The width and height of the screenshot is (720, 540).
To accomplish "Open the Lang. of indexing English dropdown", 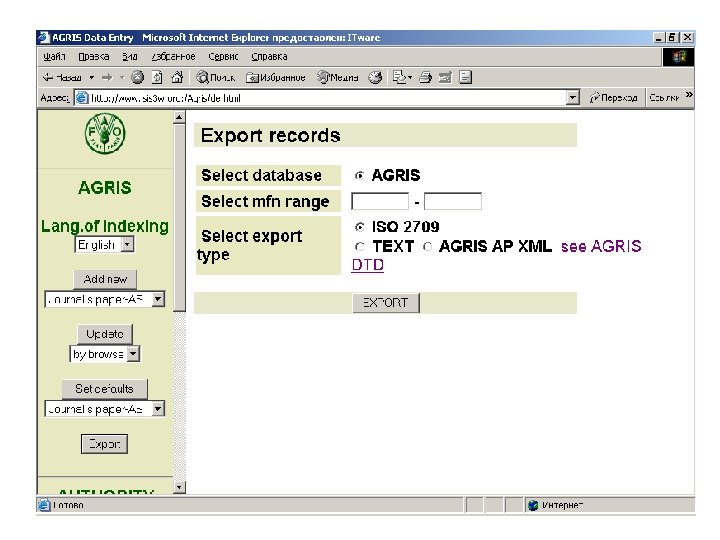I will coord(128,244).
